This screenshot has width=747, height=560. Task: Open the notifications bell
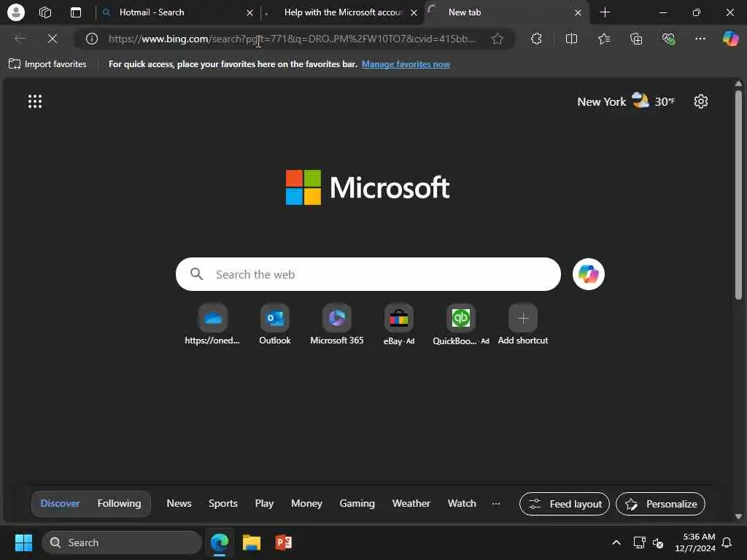727,542
